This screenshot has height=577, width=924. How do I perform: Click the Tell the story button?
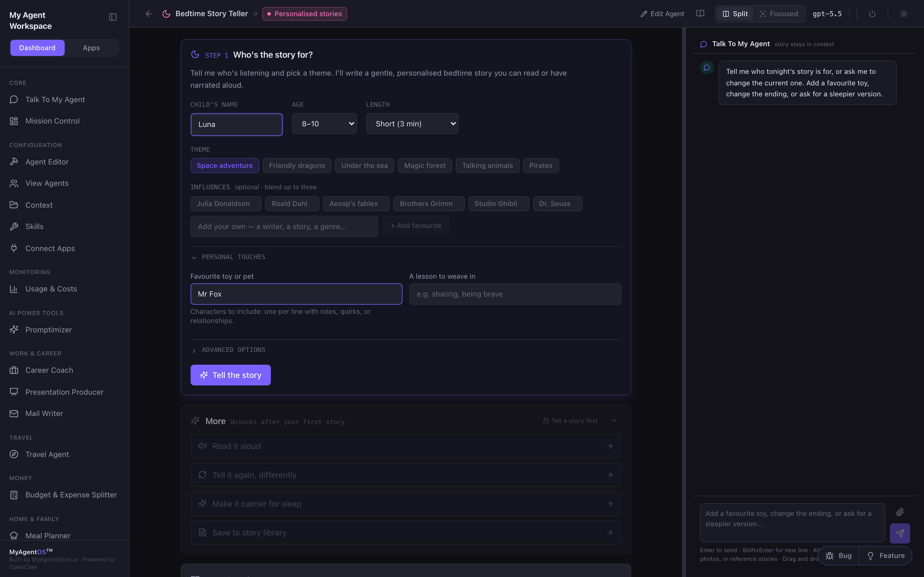(x=231, y=375)
